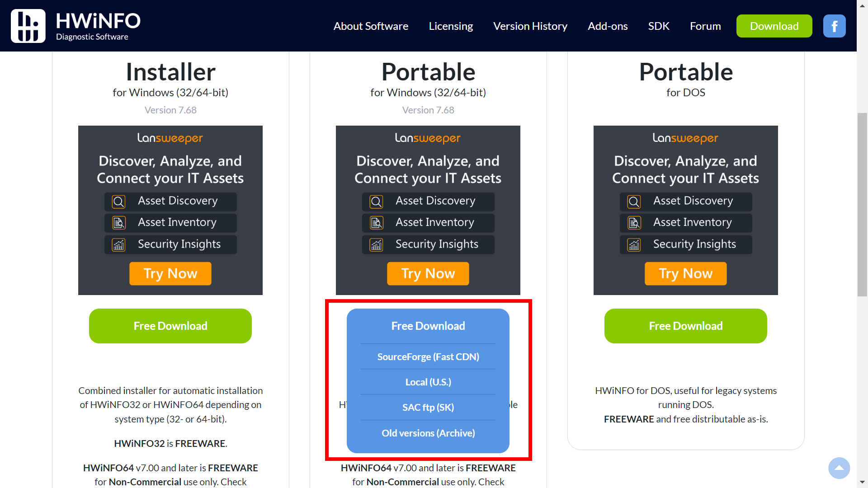Click Asset Inventory label in Portable DOS ad
This screenshot has height=488, width=868.
(693, 222)
